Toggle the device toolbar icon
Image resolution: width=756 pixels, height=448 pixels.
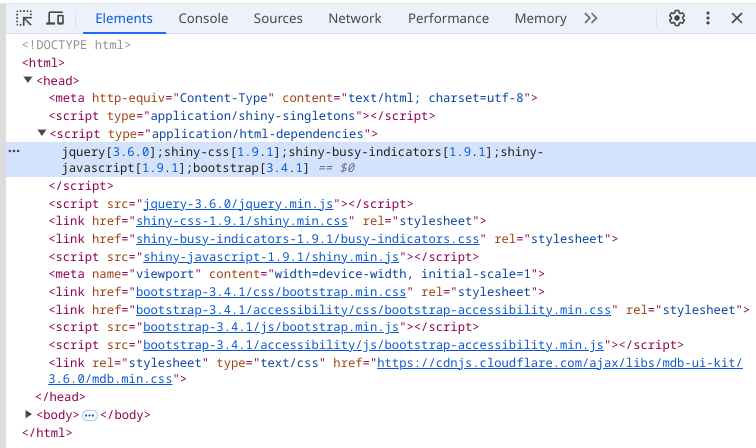point(55,18)
